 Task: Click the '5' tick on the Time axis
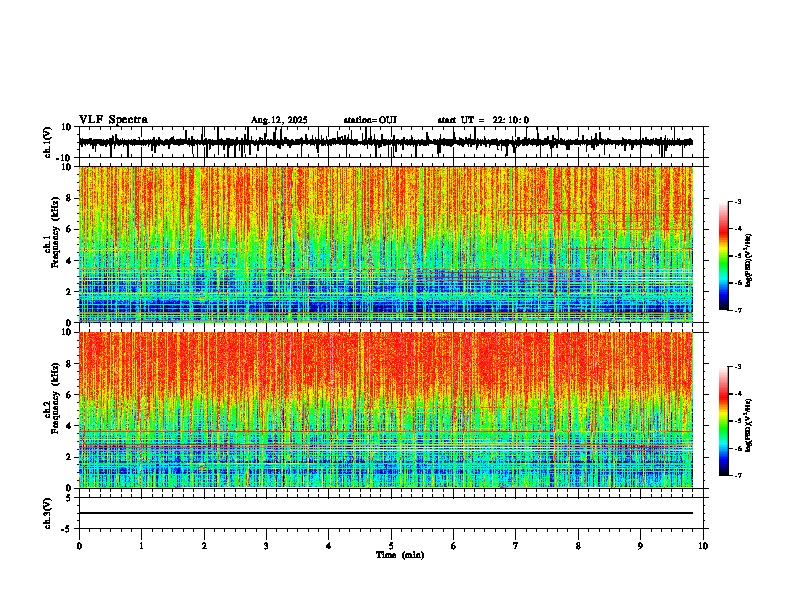[x=391, y=546]
